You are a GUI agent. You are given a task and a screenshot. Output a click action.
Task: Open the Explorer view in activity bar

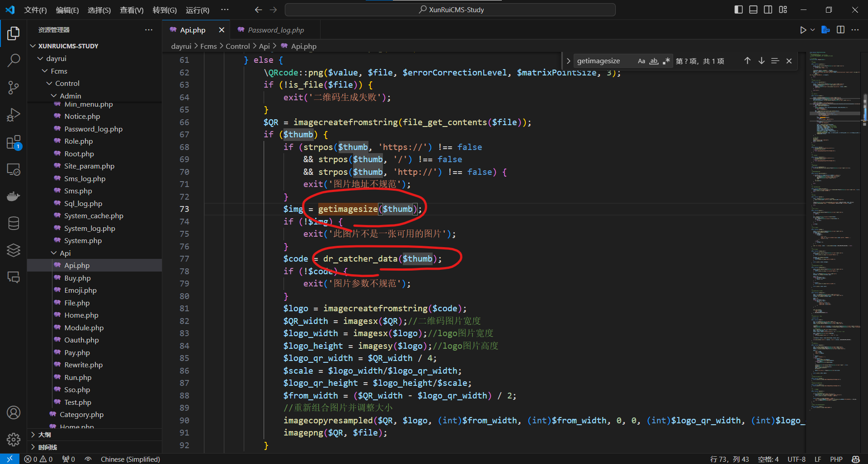pos(14,33)
